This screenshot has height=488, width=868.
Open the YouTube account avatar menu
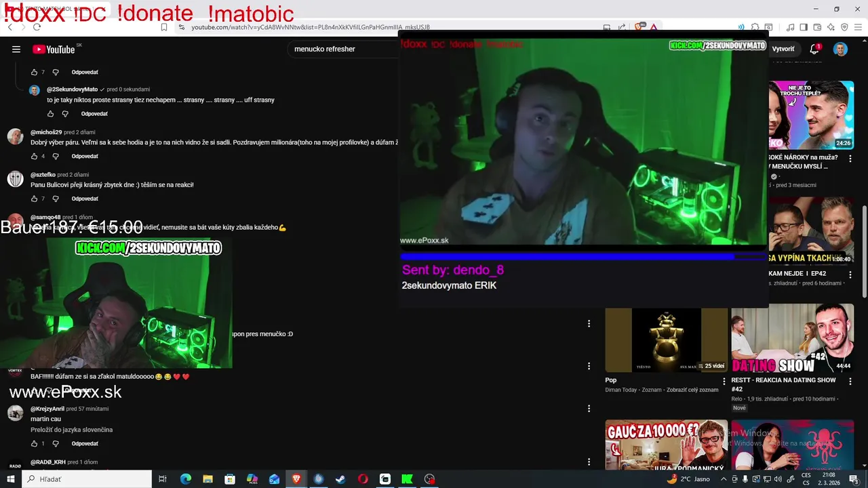point(840,49)
